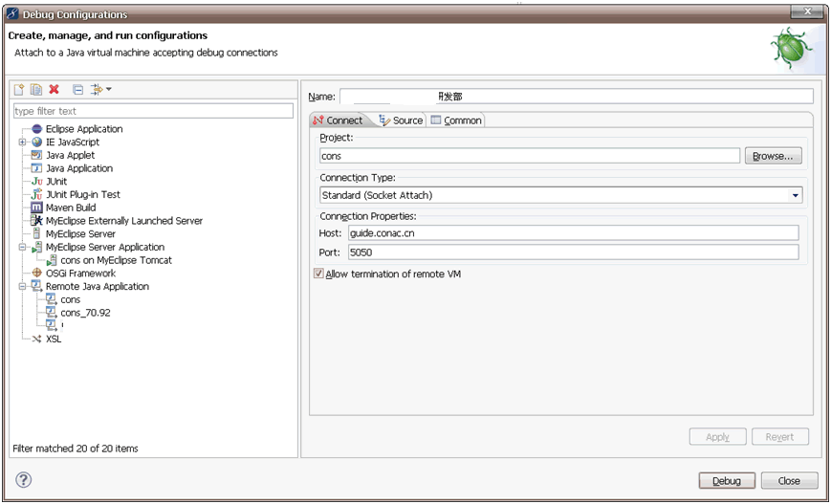Screen dimensions: 831x504
Task: Click the Remote Java Application icon
Action: [x=36, y=286]
